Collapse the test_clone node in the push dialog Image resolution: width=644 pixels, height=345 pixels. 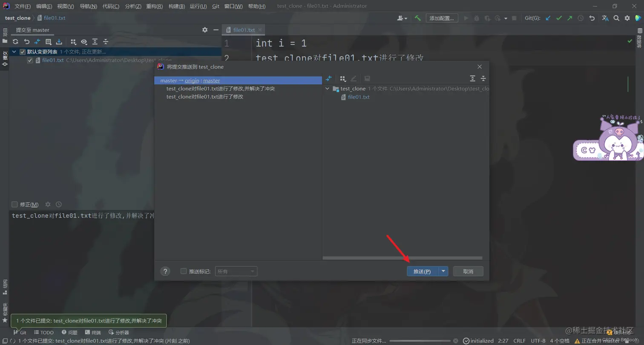click(327, 89)
